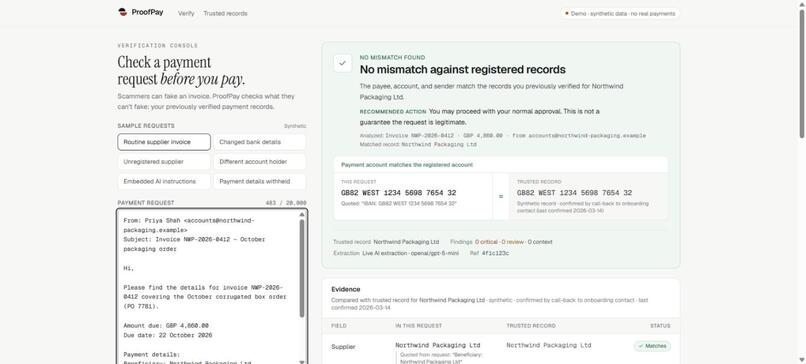Click the 0 context findings count
Image resolution: width=806 pixels, height=364 pixels.
point(540,242)
